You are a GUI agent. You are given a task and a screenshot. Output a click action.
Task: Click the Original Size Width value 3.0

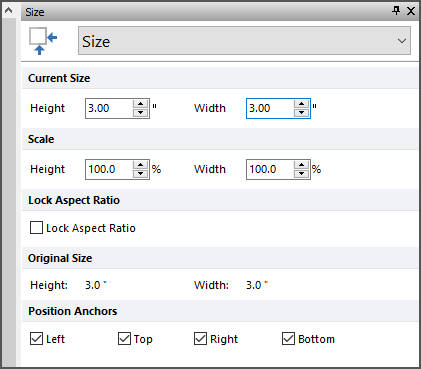pos(254,285)
